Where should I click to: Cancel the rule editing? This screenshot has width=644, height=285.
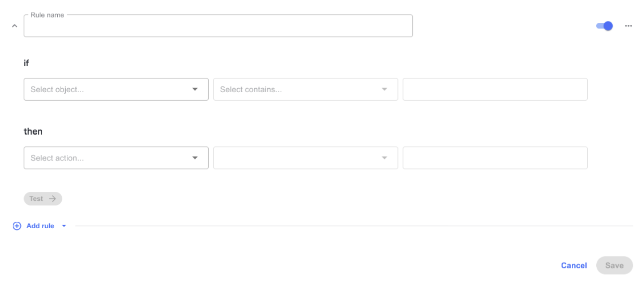click(574, 266)
